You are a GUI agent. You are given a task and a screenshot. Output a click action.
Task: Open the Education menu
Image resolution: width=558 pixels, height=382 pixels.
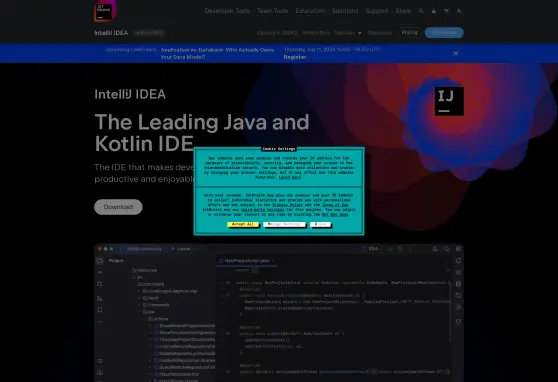tap(310, 11)
